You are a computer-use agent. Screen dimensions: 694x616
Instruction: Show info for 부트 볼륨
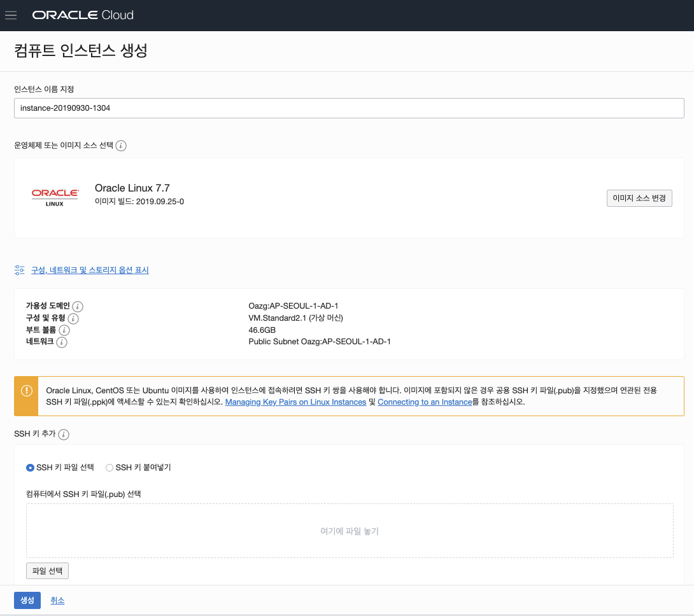(64, 330)
